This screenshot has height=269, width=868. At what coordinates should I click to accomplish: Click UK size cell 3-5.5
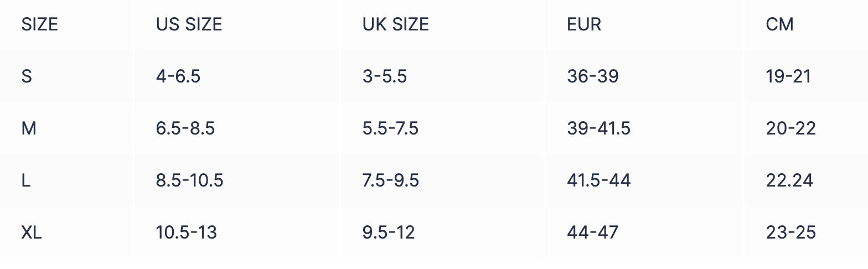click(384, 76)
